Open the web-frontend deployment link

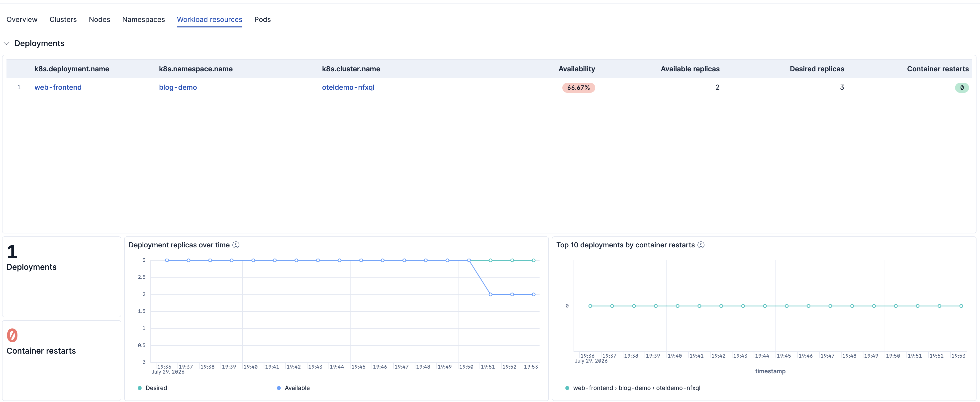tap(58, 87)
